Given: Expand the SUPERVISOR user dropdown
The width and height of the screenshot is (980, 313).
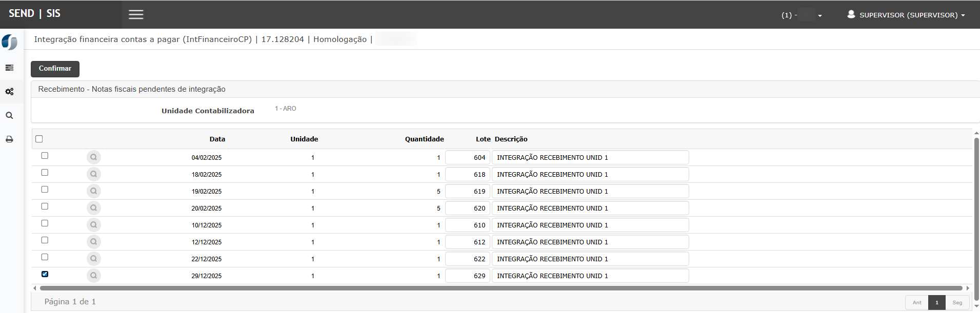Looking at the screenshot, I should tap(906, 15).
